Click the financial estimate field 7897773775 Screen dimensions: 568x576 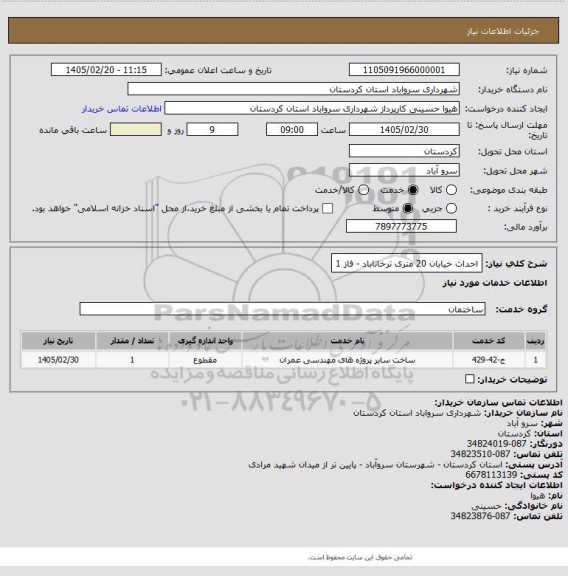pos(401,226)
